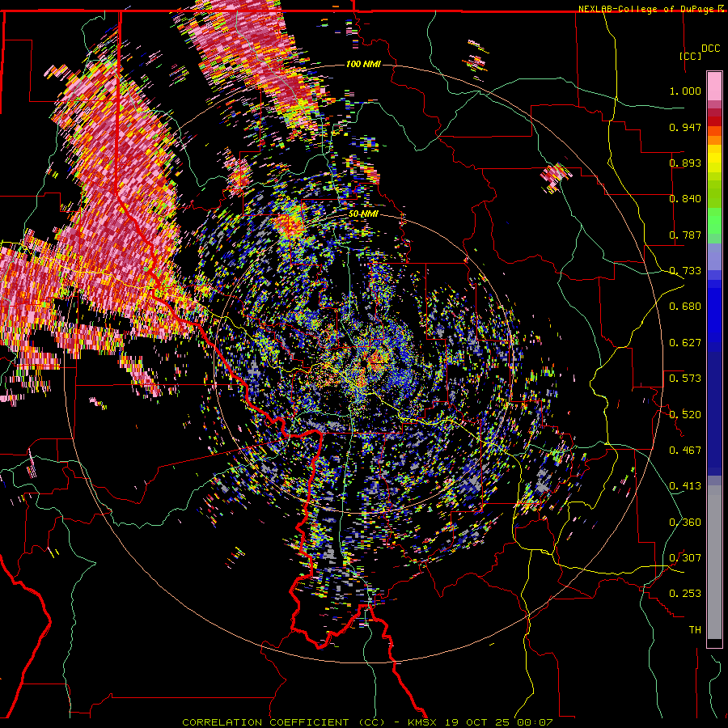Pick the pink color band at 1.000
The height and width of the screenshot is (728, 728).
[714, 87]
